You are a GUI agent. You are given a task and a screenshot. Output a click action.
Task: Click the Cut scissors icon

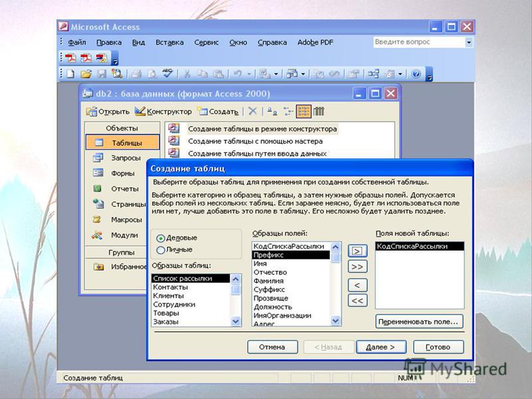(x=187, y=74)
